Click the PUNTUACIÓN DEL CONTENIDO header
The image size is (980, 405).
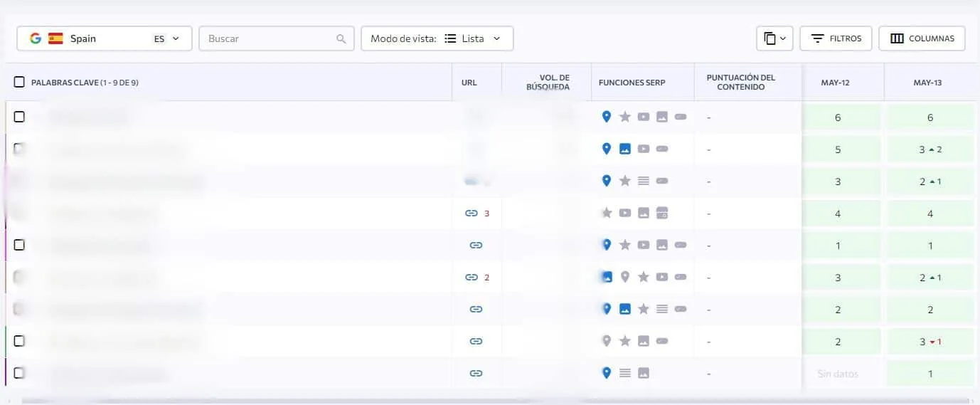(x=741, y=83)
